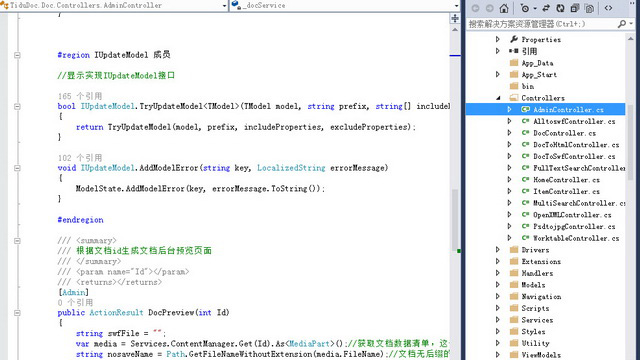Image resolution: width=640 pixels, height=360 pixels.
Task: Click the '0 个引用' reference link
Action: point(76,303)
